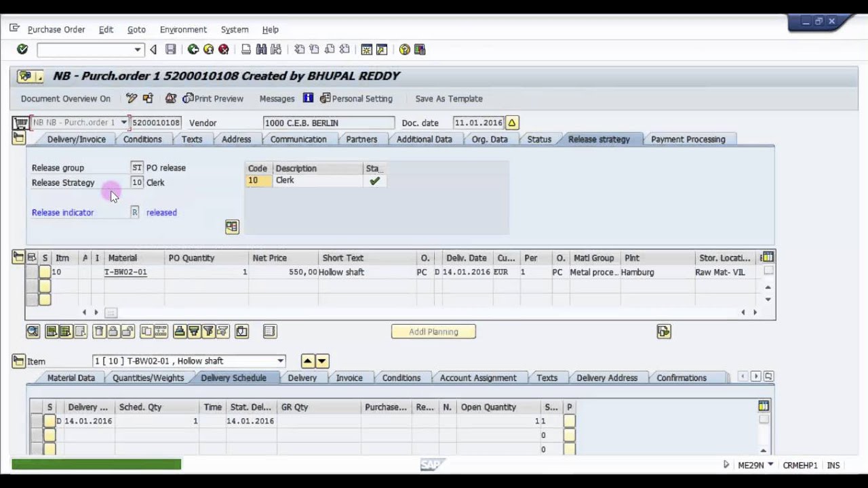The image size is (868, 488).
Task: Click the Delete item trash icon
Action: [98, 331]
